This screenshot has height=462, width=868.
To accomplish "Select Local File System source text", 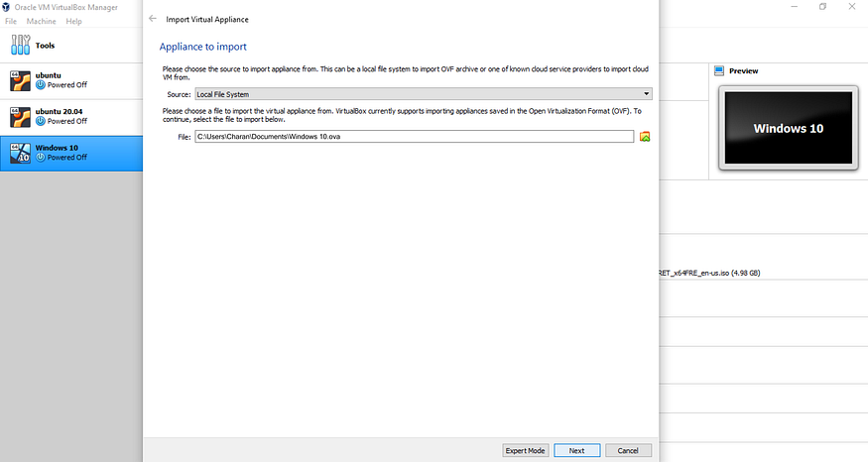I will [222, 94].
